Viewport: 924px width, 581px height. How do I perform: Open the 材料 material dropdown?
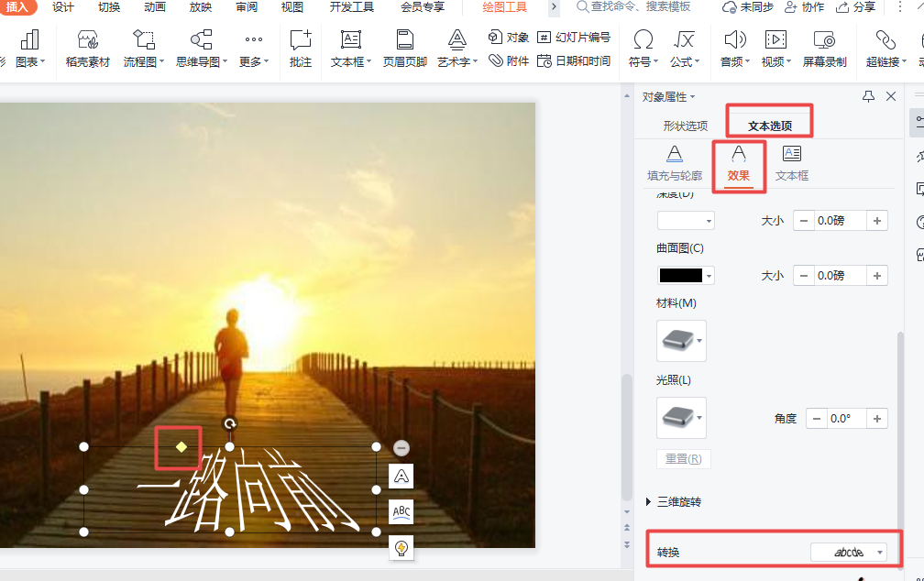click(x=681, y=341)
